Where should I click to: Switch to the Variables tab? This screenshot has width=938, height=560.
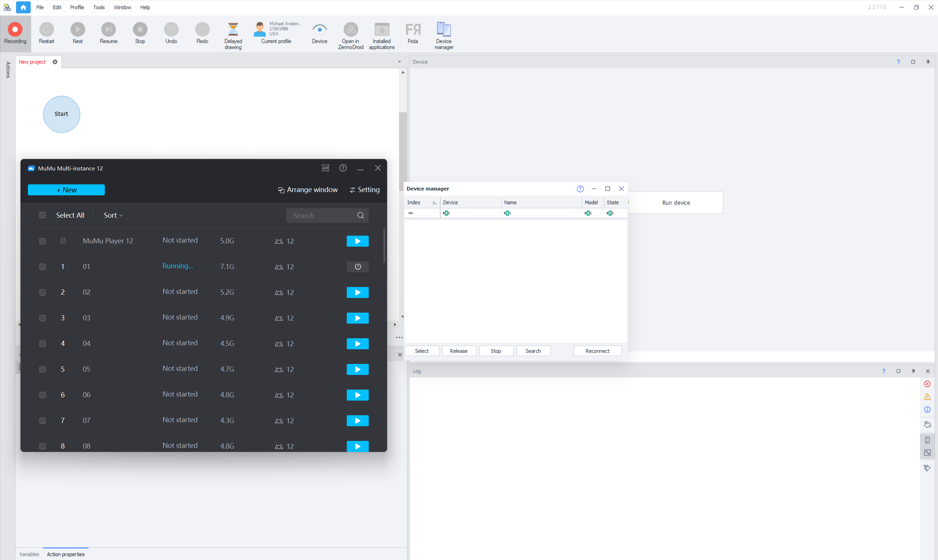click(x=29, y=554)
